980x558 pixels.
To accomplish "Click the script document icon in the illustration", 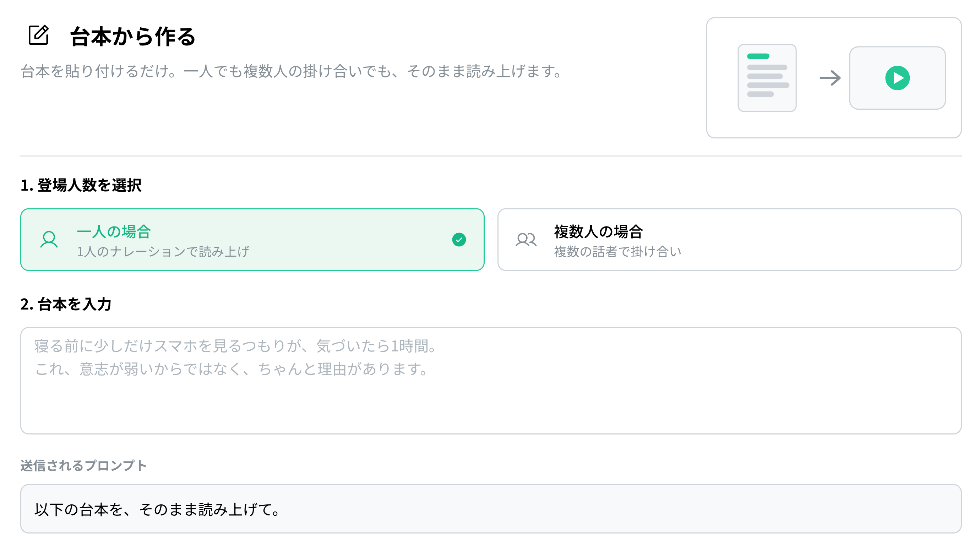I will (x=767, y=78).
